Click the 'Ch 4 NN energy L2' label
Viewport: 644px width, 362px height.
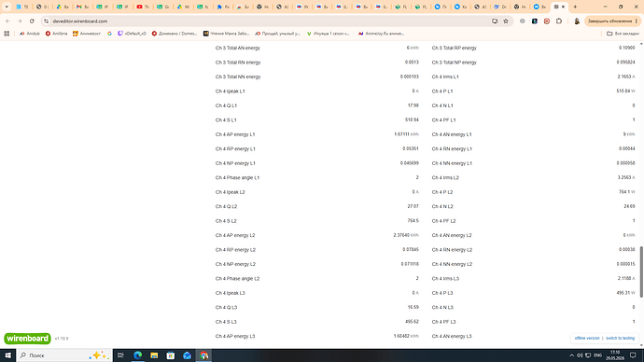click(452, 264)
